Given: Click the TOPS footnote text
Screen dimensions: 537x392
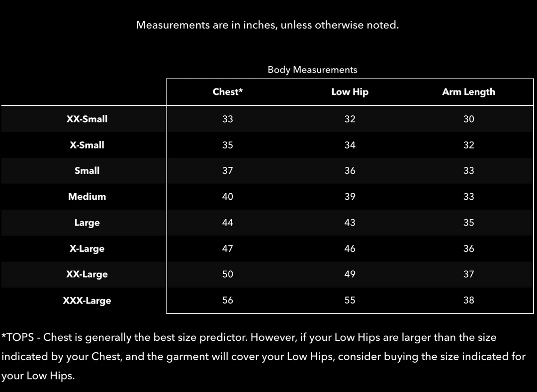Looking at the screenshot, I should [x=263, y=356].
